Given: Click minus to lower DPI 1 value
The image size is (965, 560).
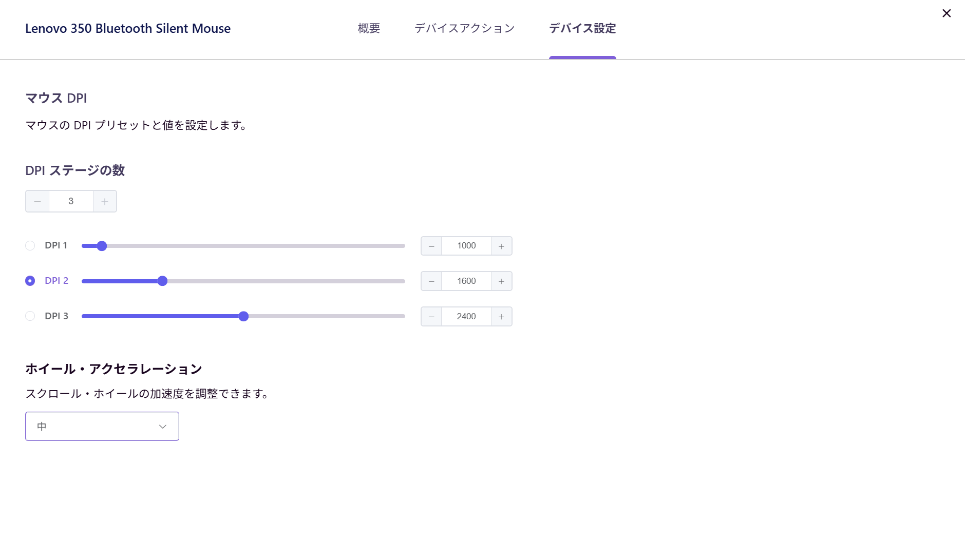Looking at the screenshot, I should click(x=431, y=245).
